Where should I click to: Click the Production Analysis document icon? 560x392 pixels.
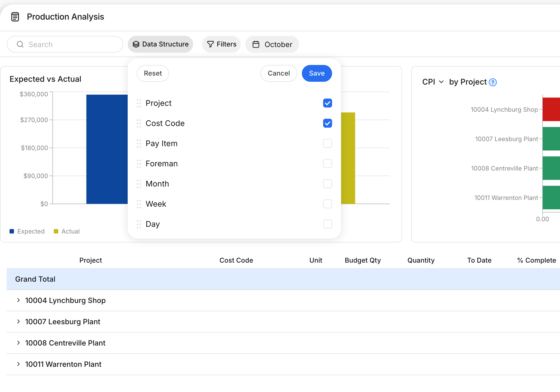tap(15, 17)
